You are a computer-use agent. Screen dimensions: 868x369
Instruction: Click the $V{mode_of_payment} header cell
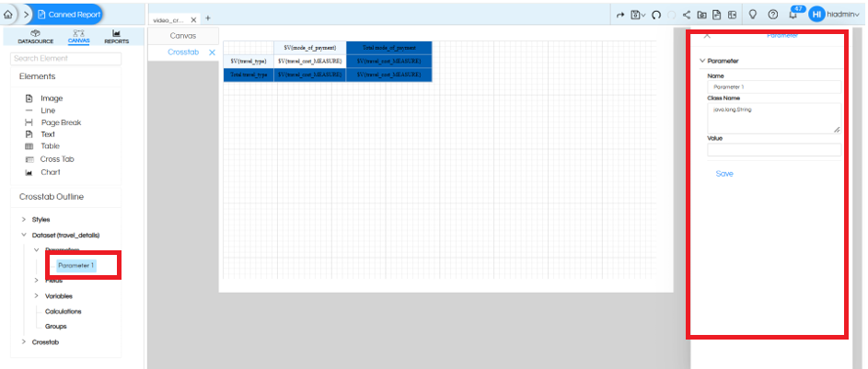[x=310, y=48]
